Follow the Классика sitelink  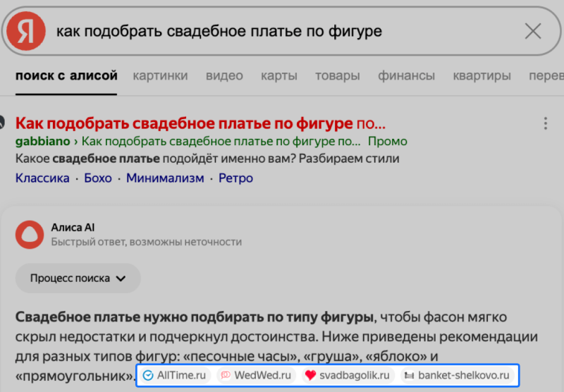pos(42,178)
